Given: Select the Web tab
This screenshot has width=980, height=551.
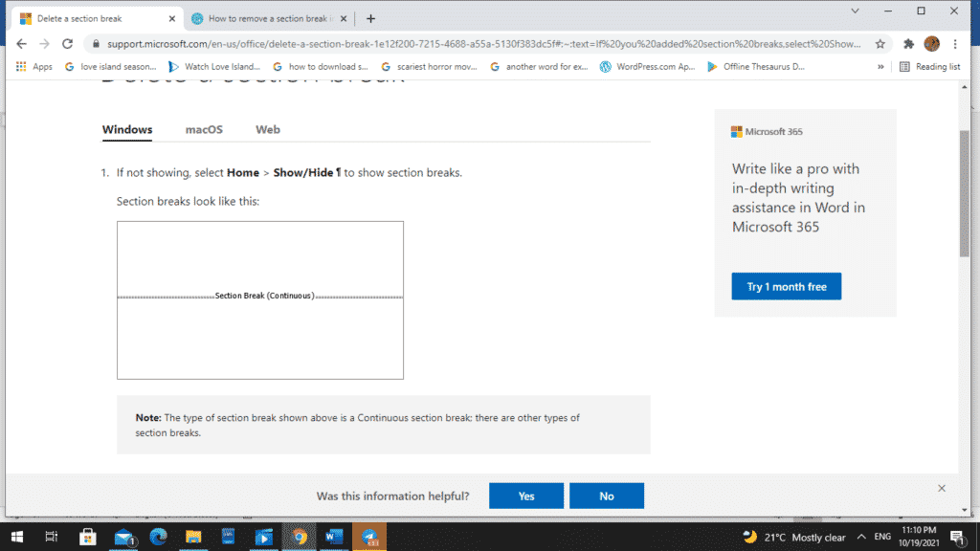Looking at the screenshot, I should (267, 129).
